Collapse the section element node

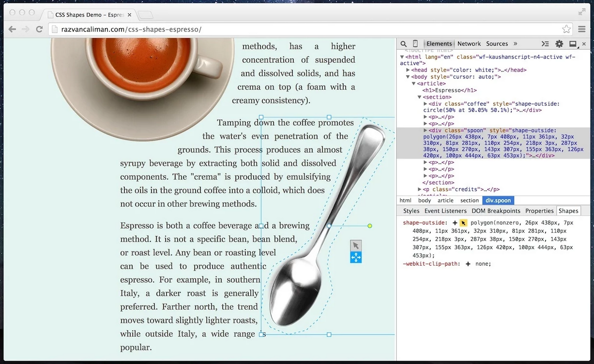coord(419,97)
